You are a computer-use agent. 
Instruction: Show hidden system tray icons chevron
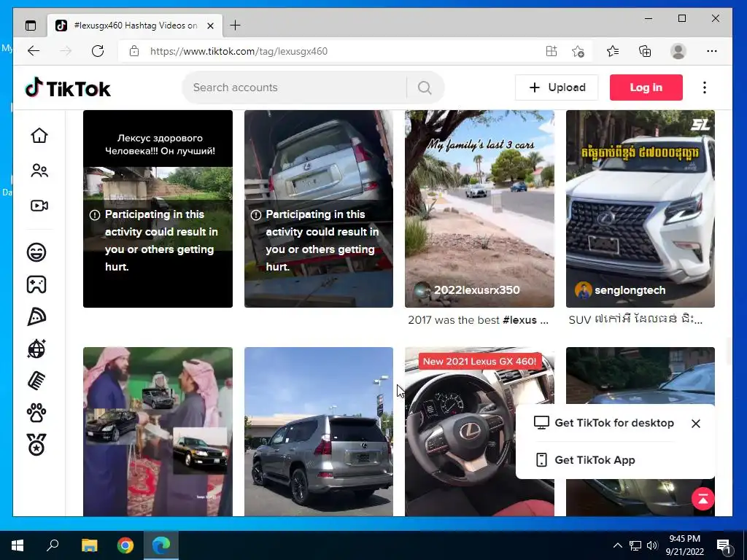pyautogui.click(x=617, y=545)
